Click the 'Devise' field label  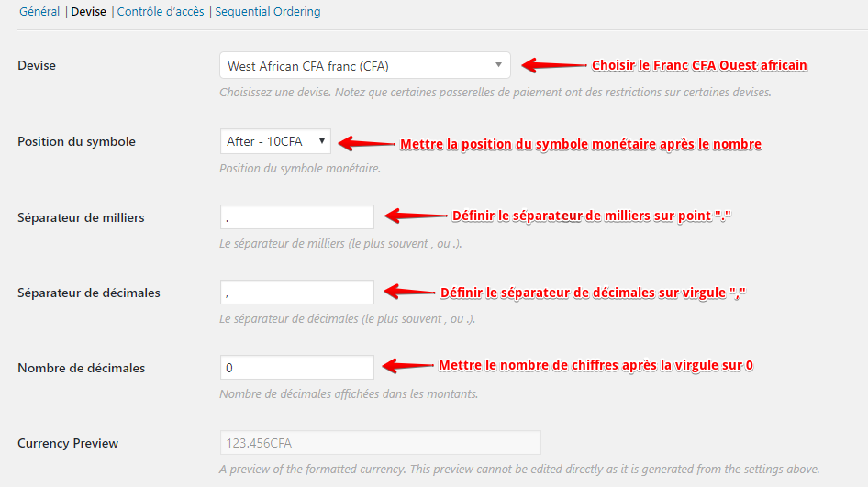(37, 65)
